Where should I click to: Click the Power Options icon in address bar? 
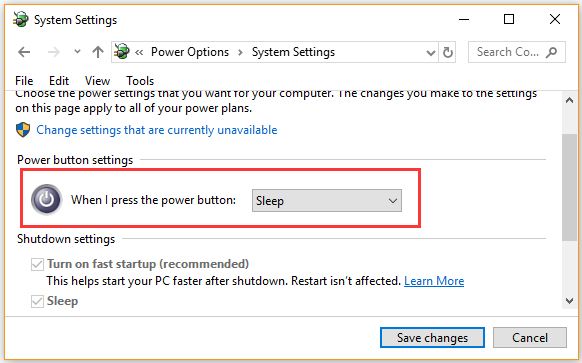coord(122,52)
